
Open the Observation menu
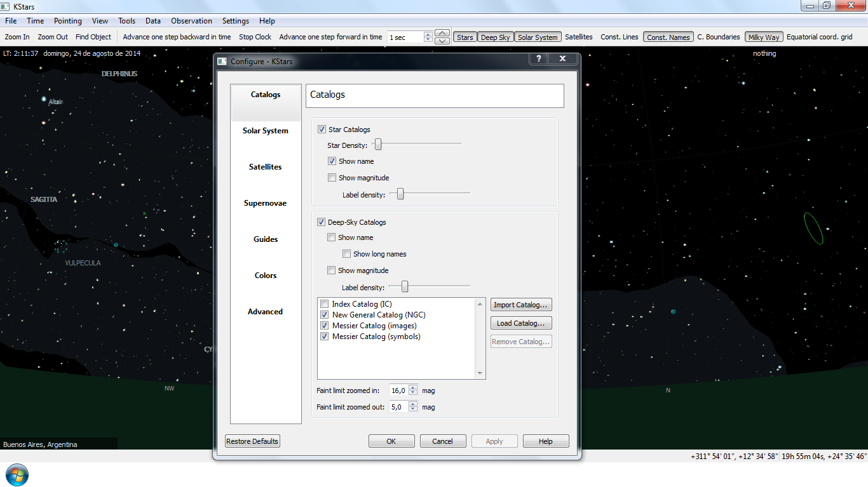tap(191, 21)
